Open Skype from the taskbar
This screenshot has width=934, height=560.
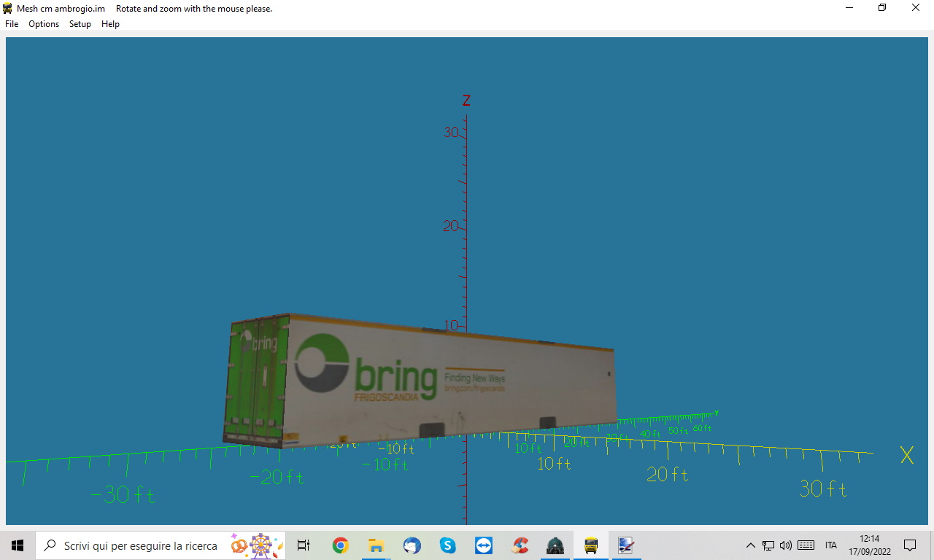[447, 545]
